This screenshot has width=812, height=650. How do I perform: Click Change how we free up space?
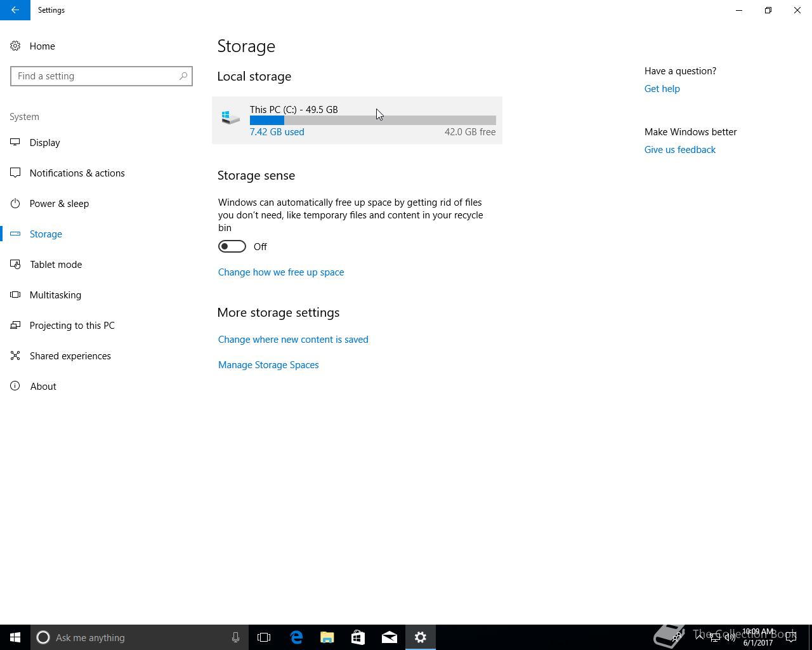(x=281, y=272)
